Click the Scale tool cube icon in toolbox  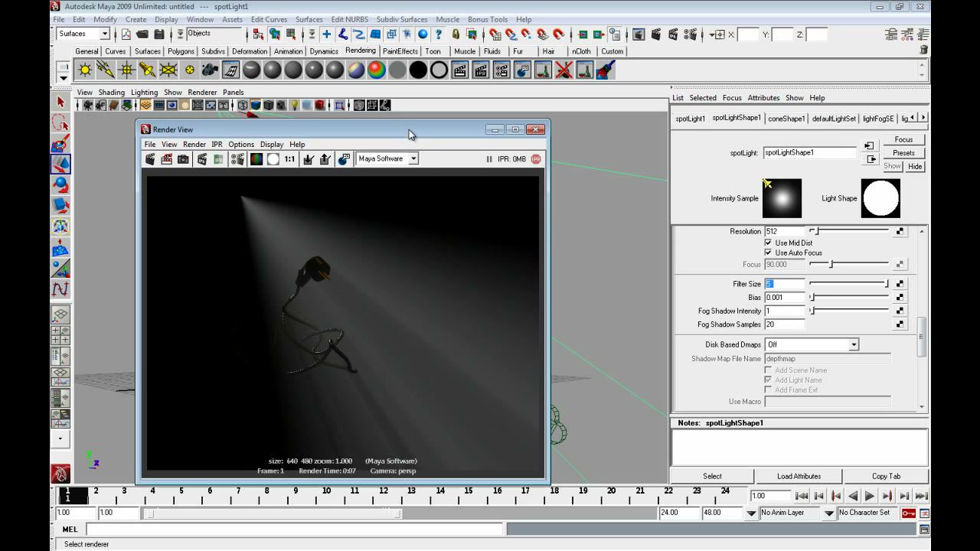tap(60, 205)
